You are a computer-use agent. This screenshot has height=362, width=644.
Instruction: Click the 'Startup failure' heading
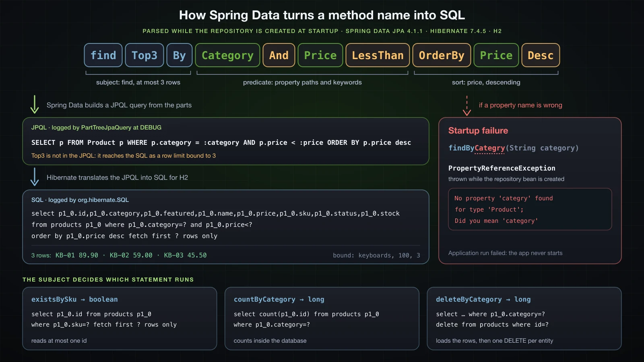click(x=478, y=131)
